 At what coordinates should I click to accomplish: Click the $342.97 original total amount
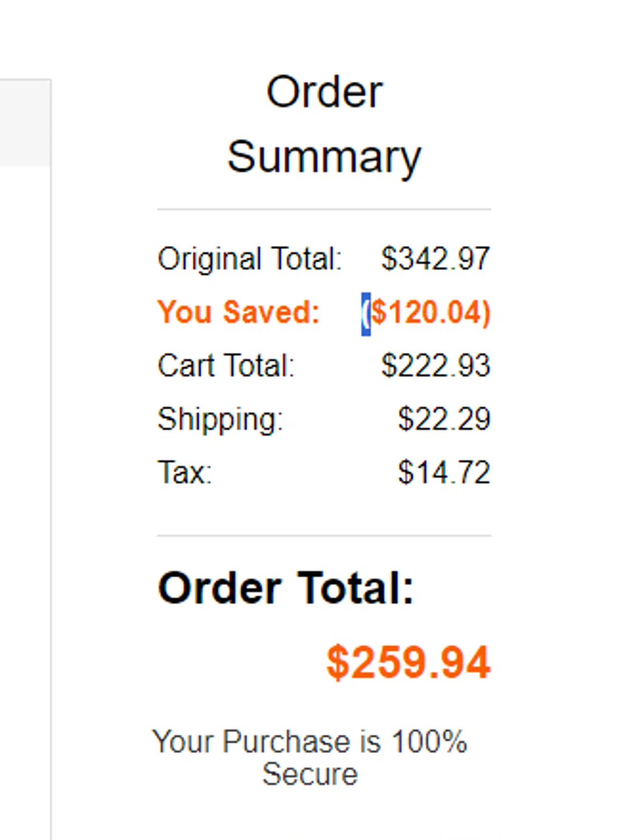[435, 259]
